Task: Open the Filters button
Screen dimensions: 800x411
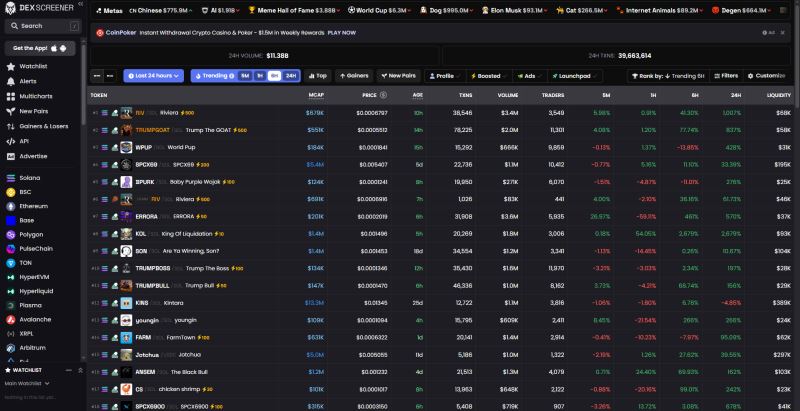Action: (726, 76)
